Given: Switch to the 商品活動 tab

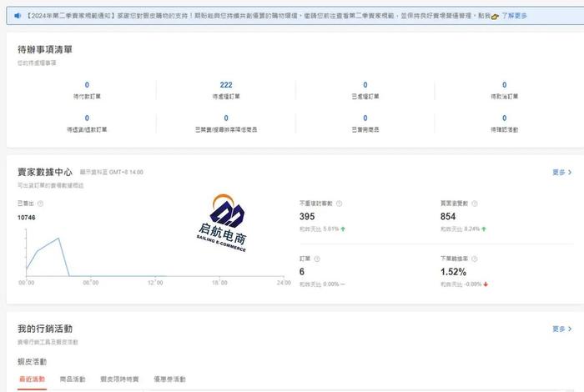Looking at the screenshot, I should click(x=73, y=379).
